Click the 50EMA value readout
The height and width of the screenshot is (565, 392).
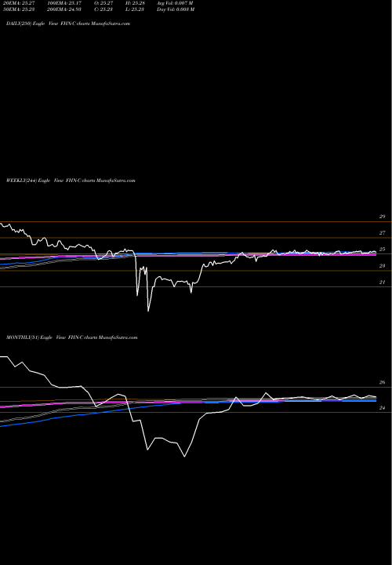click(x=18, y=9)
